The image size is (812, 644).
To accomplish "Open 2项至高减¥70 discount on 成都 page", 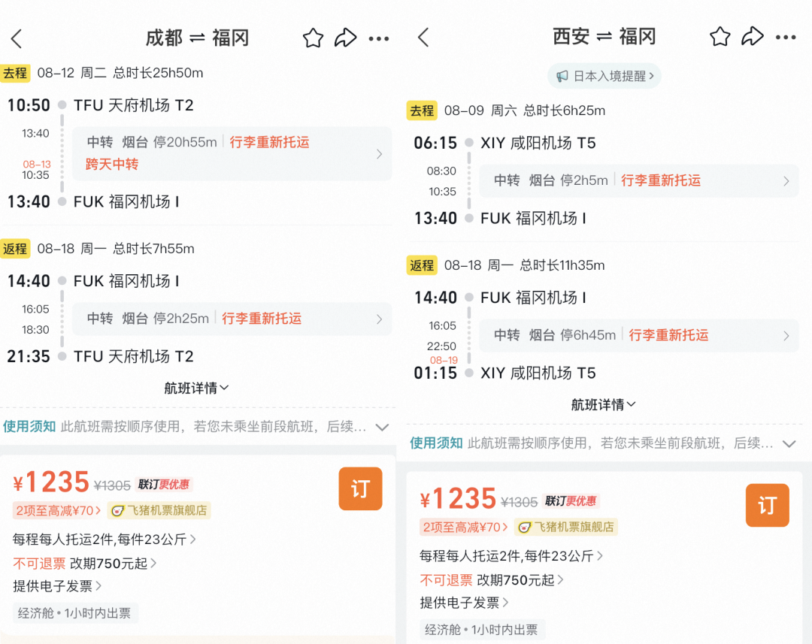I will [57, 511].
